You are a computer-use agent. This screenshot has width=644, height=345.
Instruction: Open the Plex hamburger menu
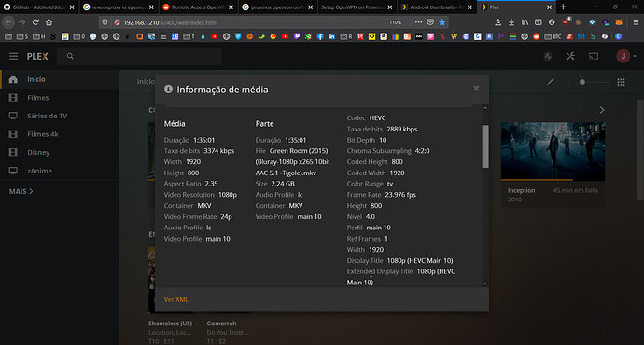pos(14,56)
